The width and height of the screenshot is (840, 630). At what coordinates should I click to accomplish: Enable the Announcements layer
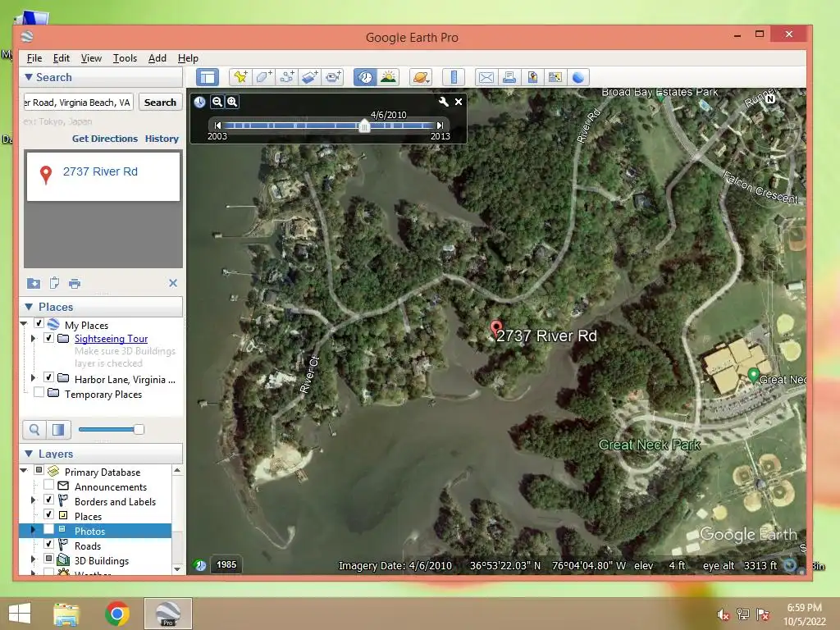pos(48,485)
